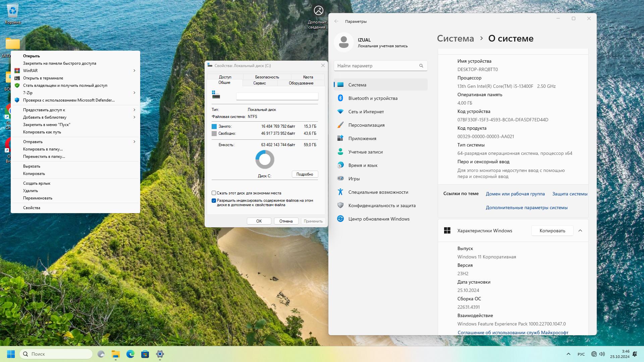Show hidden system tray icons chevron
Image resolution: width=644 pixels, height=362 pixels.
coord(568,354)
